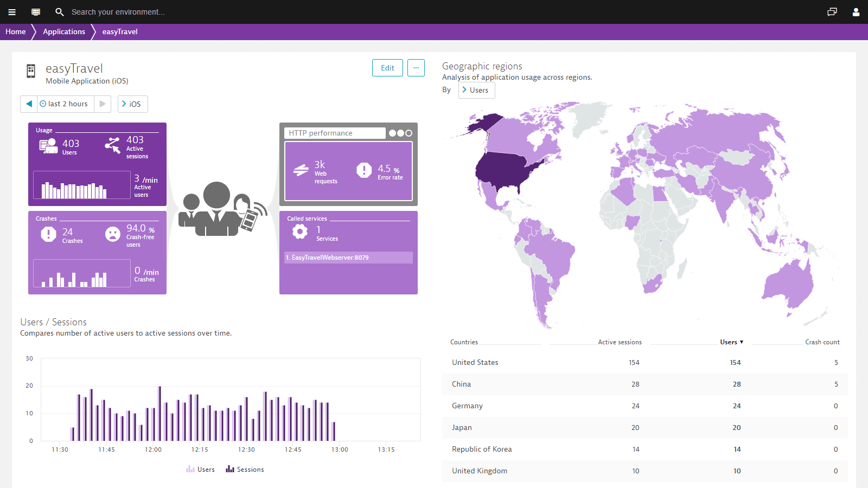This screenshot has height=488, width=868.
Task: Click the Users legend icon below the chart
Action: (190, 469)
